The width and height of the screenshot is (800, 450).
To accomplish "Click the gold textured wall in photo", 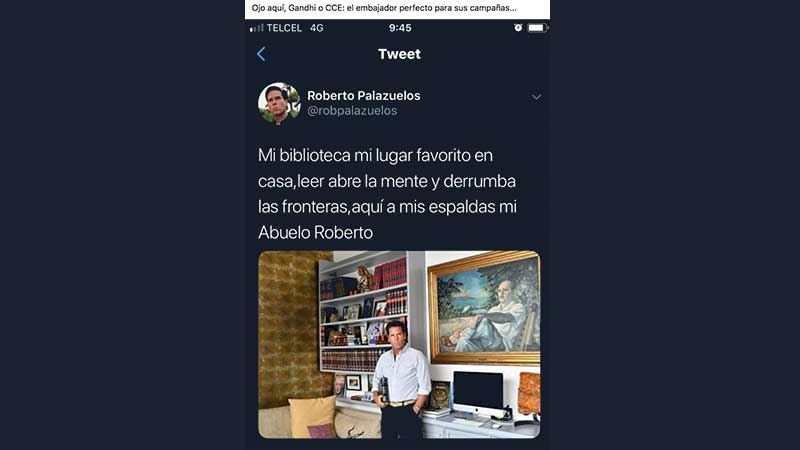I will tap(288, 329).
